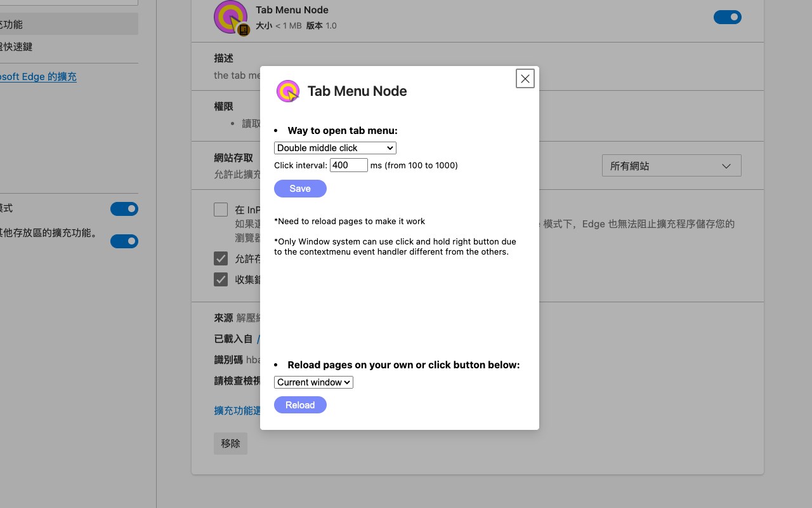The height and width of the screenshot is (508, 812).
Task: Click the 權限 section heading
Action: click(x=224, y=107)
